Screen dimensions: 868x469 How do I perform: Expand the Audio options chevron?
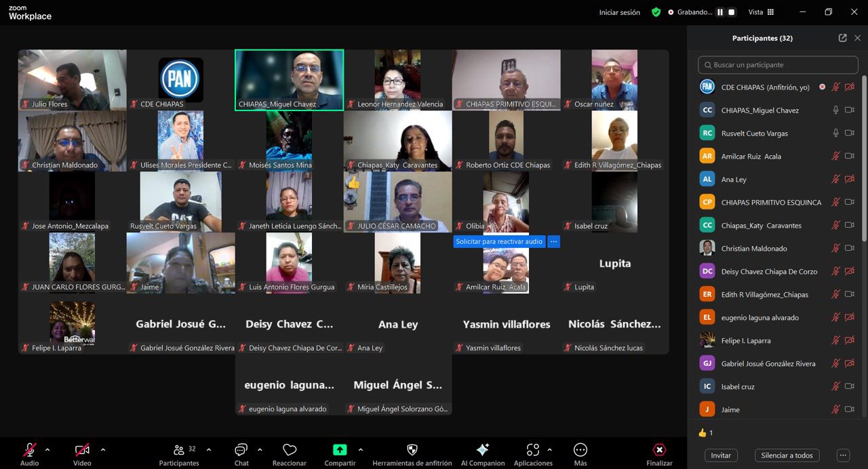47,449
